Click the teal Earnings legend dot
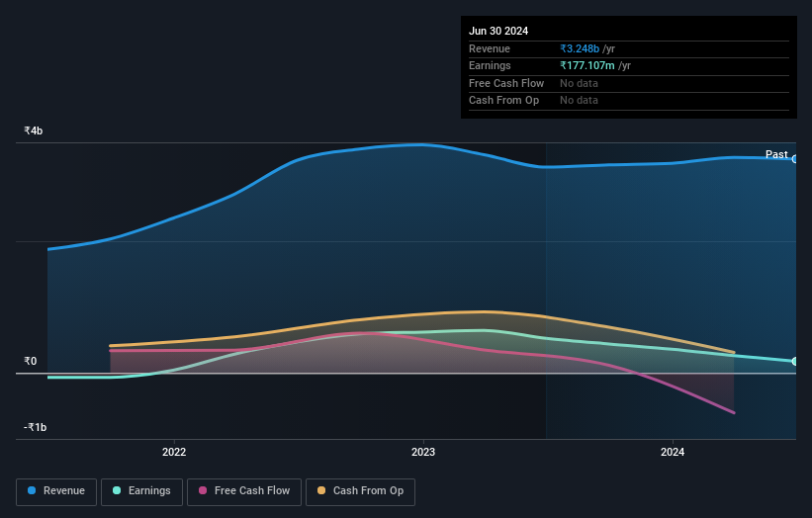 pyautogui.click(x=117, y=490)
